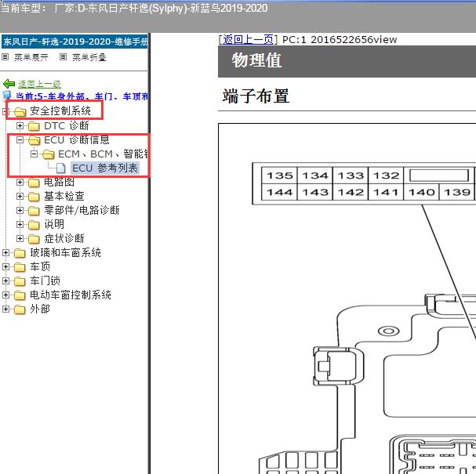Click the 当前:5-车身外部 breadcrumb text
The image size is (476, 474).
tap(82, 96)
